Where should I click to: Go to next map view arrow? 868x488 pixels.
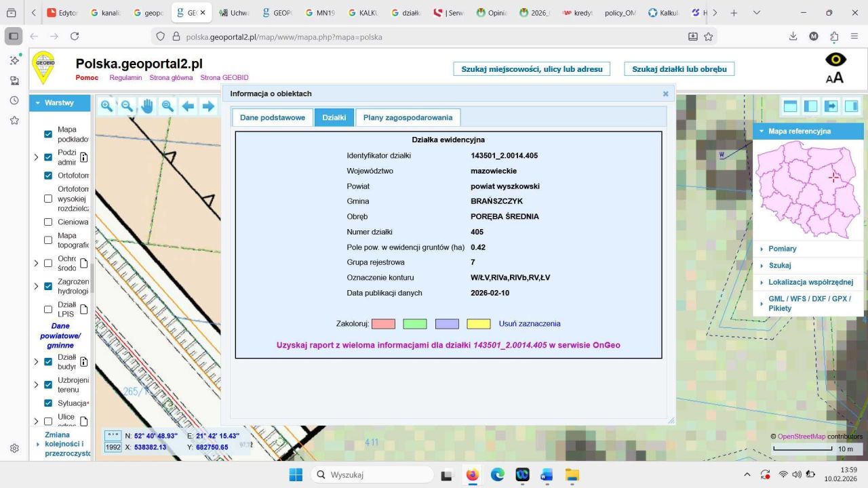tap(208, 106)
